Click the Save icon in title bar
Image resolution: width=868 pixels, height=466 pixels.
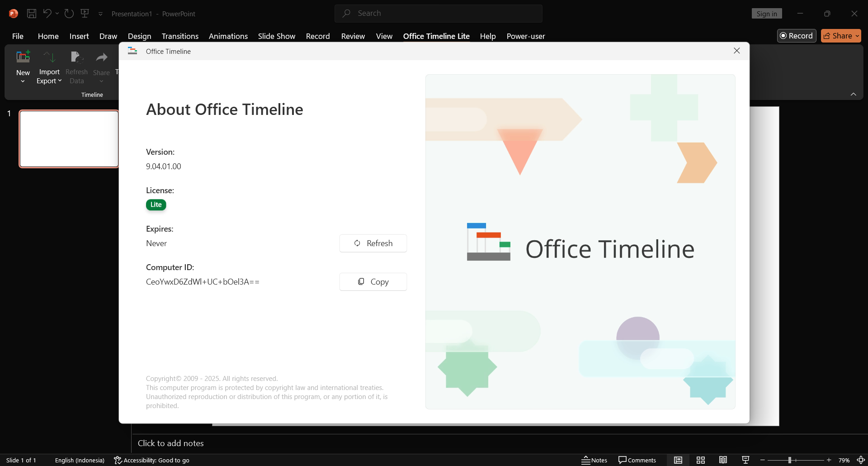[x=32, y=14]
